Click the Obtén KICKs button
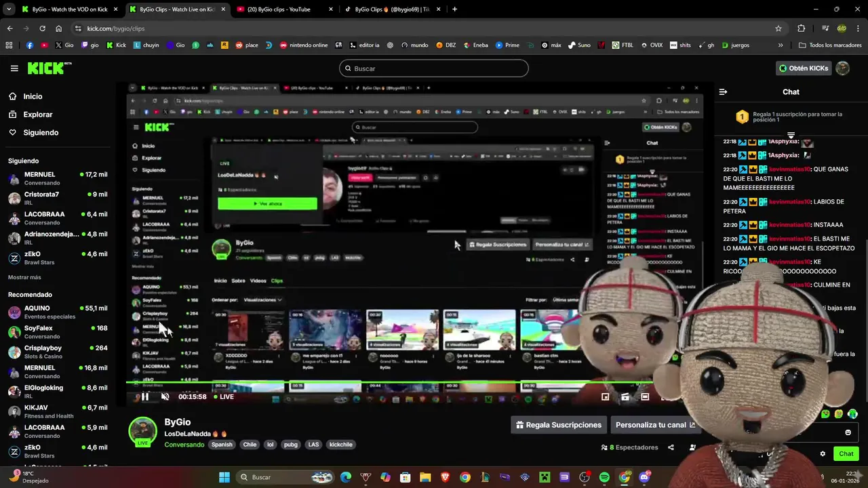This screenshot has width=868, height=488. 804,68
